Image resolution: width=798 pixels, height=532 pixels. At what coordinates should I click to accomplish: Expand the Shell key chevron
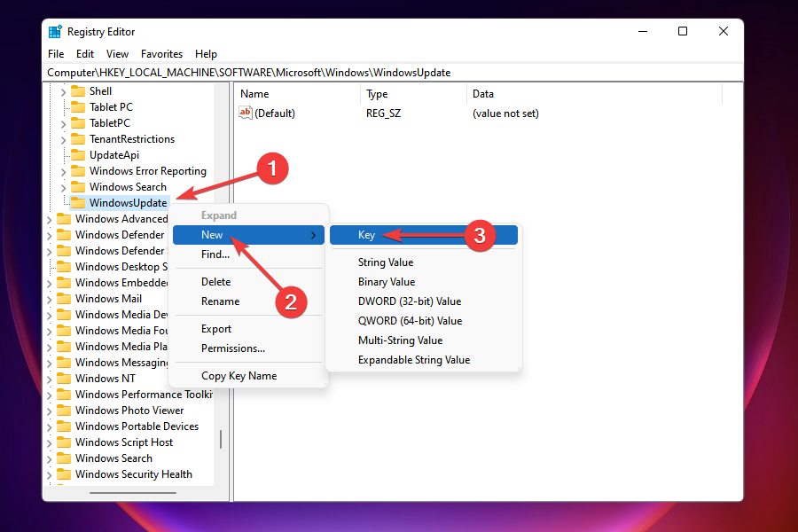coord(63,92)
